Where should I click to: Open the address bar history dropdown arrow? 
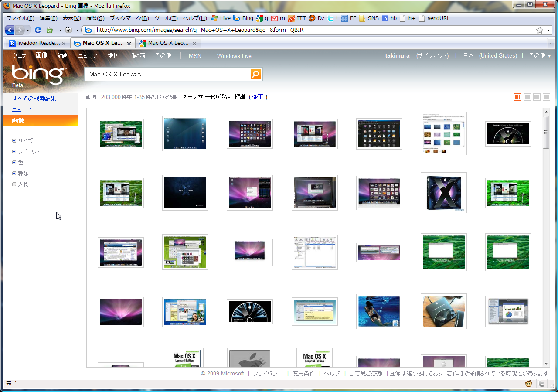550,30
